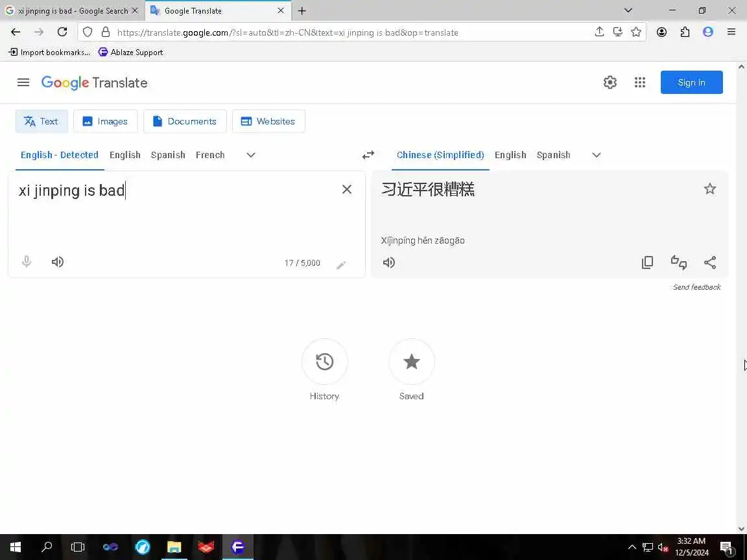Open a new browser tab
747x560 pixels.
(302, 10)
